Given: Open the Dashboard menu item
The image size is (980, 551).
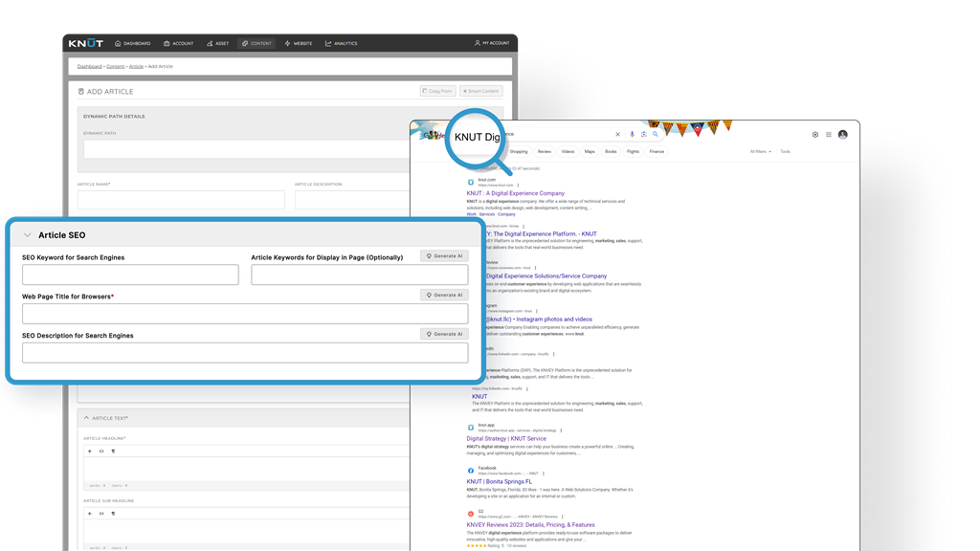Looking at the screenshot, I should [x=132, y=43].
